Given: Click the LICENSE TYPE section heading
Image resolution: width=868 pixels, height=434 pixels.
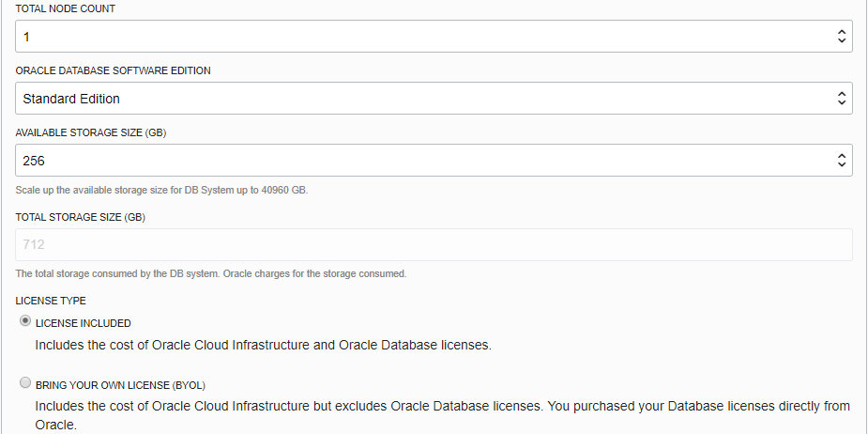Looking at the screenshot, I should (51, 301).
